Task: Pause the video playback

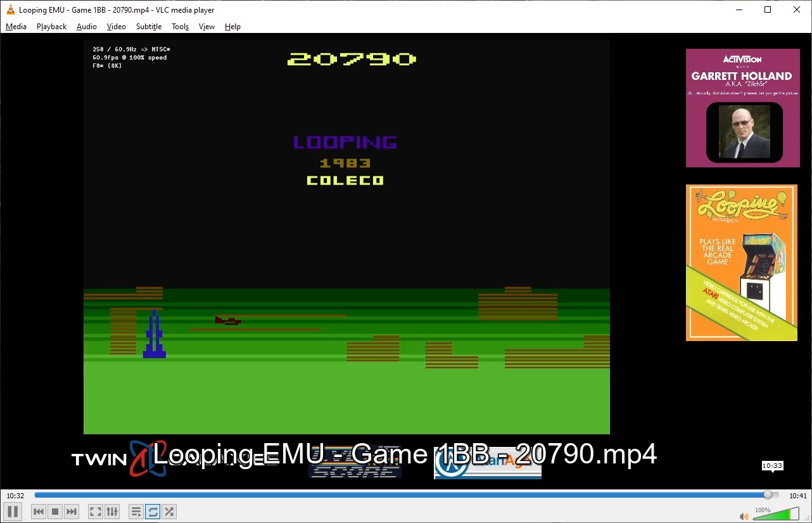Action: click(13, 512)
